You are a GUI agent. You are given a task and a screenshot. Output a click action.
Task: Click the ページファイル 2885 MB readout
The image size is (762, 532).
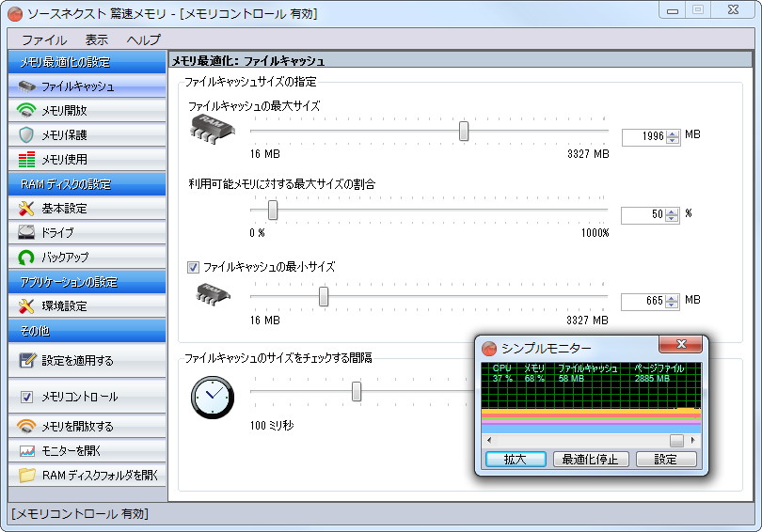[x=659, y=373]
